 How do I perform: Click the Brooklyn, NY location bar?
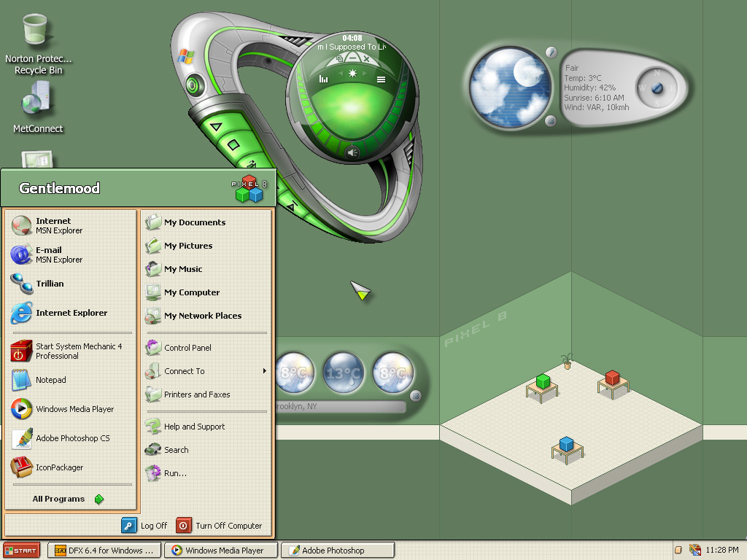pos(340,406)
